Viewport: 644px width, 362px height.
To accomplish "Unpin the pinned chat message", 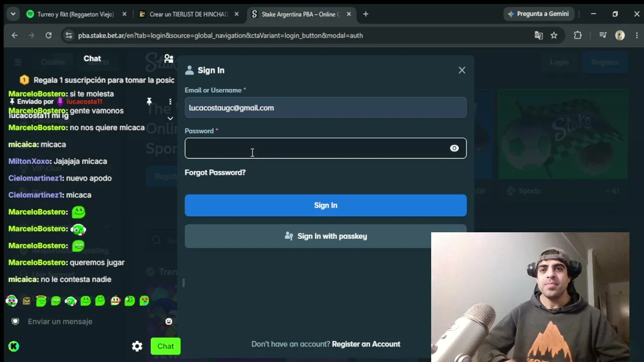I will tap(149, 102).
